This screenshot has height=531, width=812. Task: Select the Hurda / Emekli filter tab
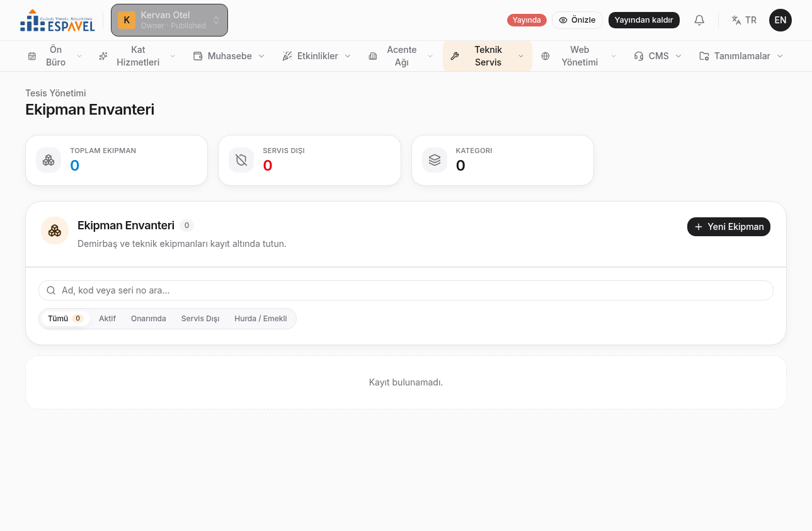[261, 319]
